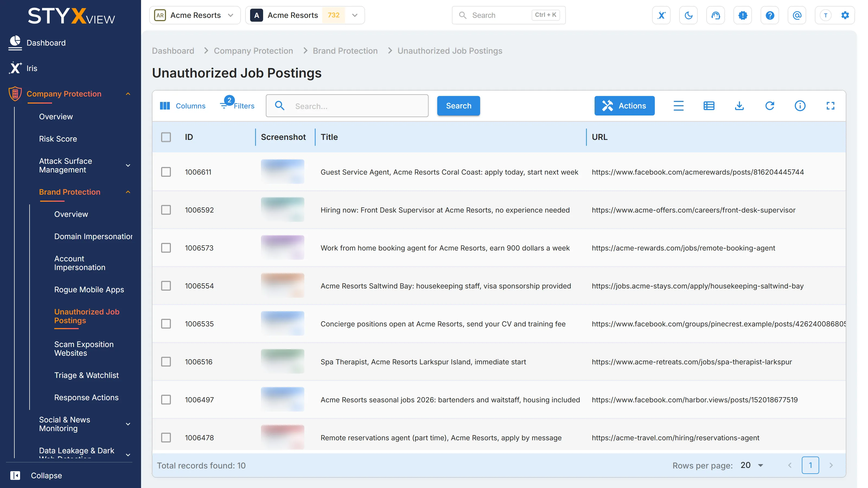868x488 pixels.
Task: Toggle fullscreen table icon
Action: (831, 106)
